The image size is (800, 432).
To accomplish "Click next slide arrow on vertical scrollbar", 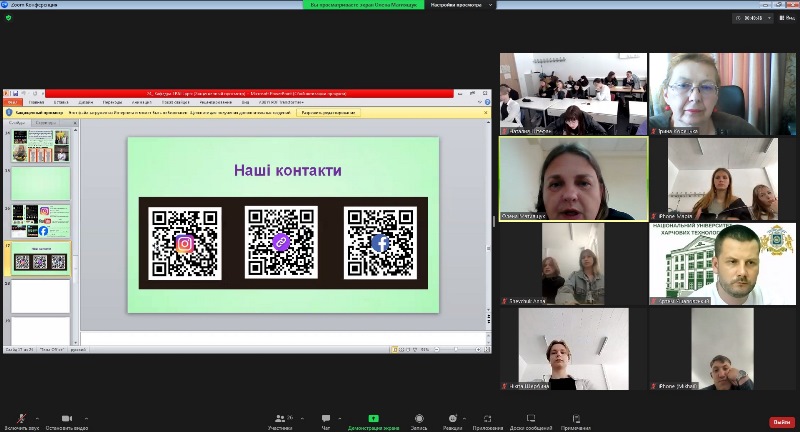I will [489, 322].
